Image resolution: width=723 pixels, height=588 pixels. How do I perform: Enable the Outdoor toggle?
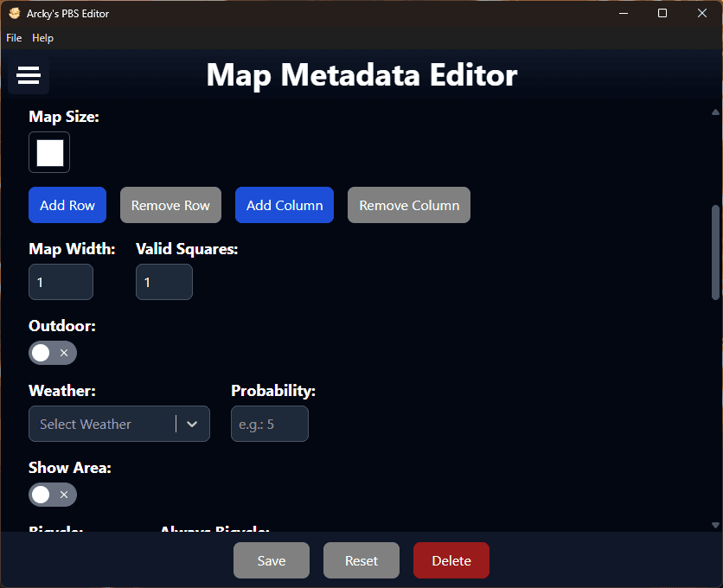[52, 353]
